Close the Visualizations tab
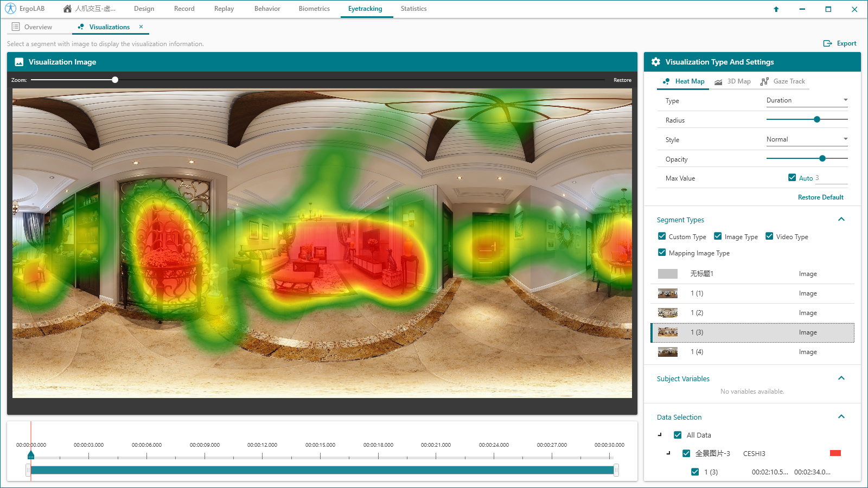This screenshot has width=868, height=488. coord(141,27)
